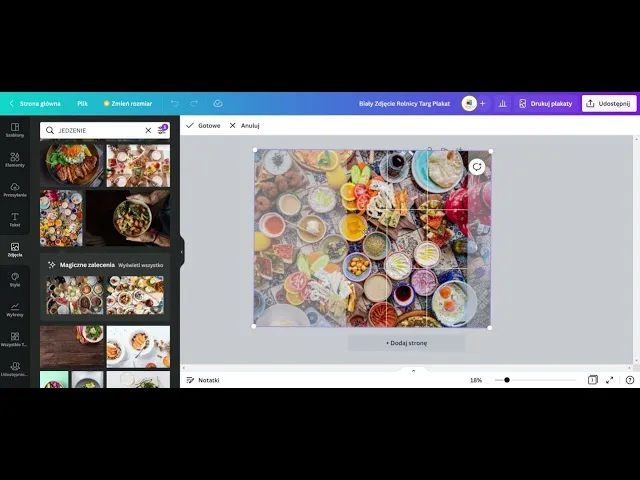Click the rotate image icon on canvas

[x=477, y=167]
